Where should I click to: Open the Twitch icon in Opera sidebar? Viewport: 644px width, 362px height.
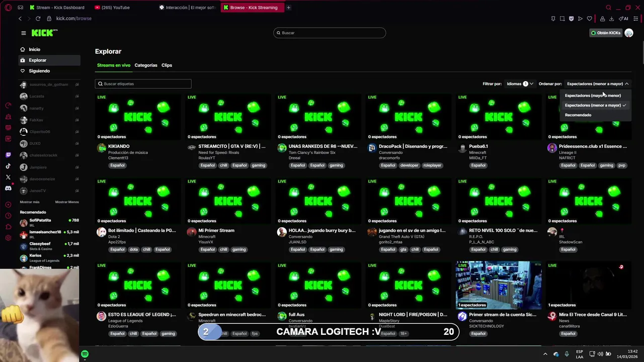click(8, 155)
